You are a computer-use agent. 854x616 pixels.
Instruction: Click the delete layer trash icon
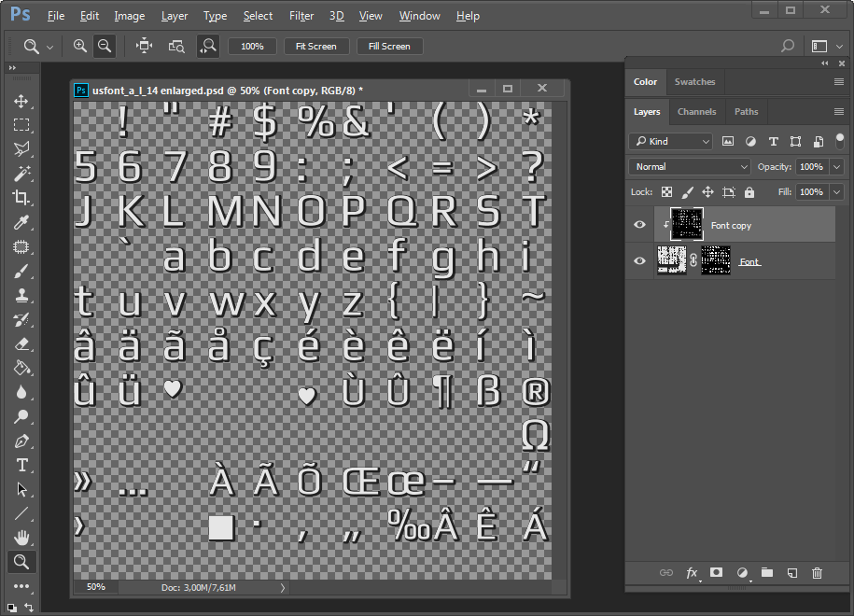tap(817, 573)
